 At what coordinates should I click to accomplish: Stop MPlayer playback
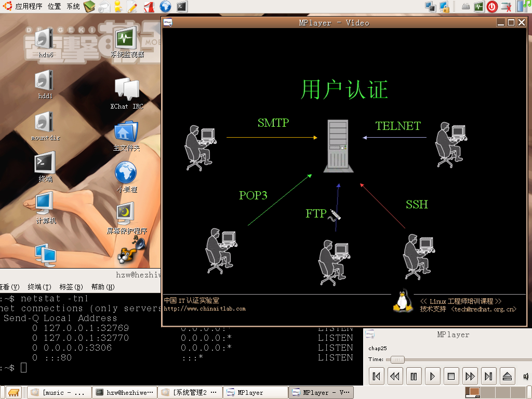(x=451, y=376)
